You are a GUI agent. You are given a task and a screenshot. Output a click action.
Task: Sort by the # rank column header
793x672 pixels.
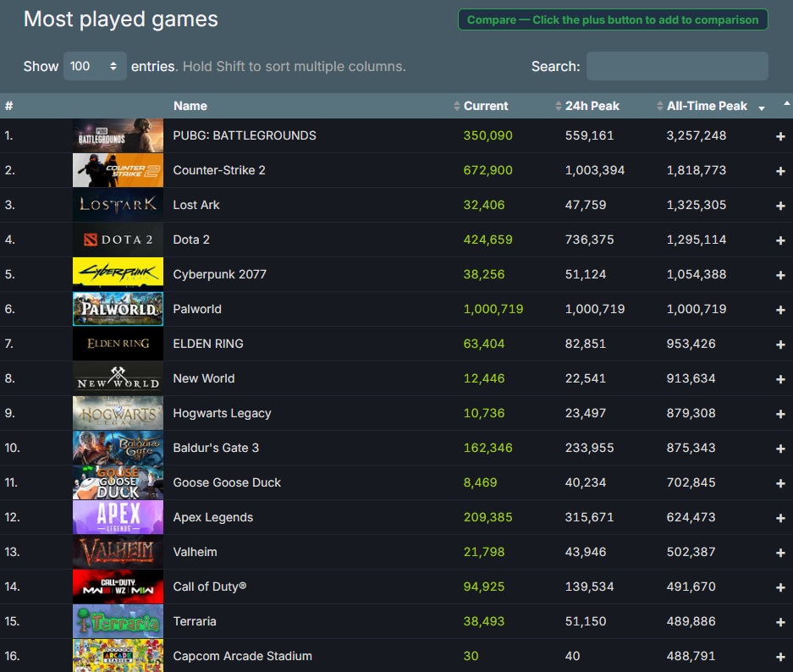point(9,106)
